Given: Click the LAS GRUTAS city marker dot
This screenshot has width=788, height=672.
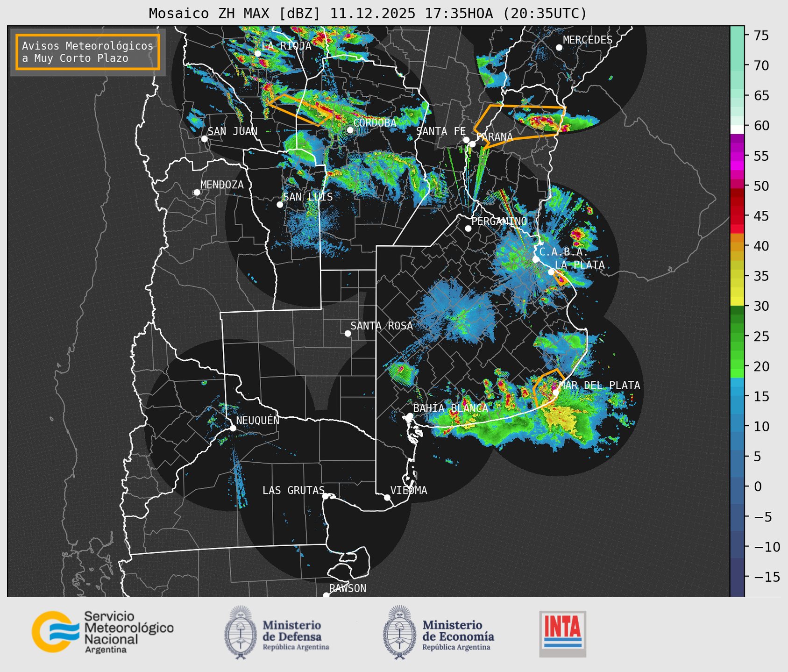Looking at the screenshot, I should (x=326, y=496).
